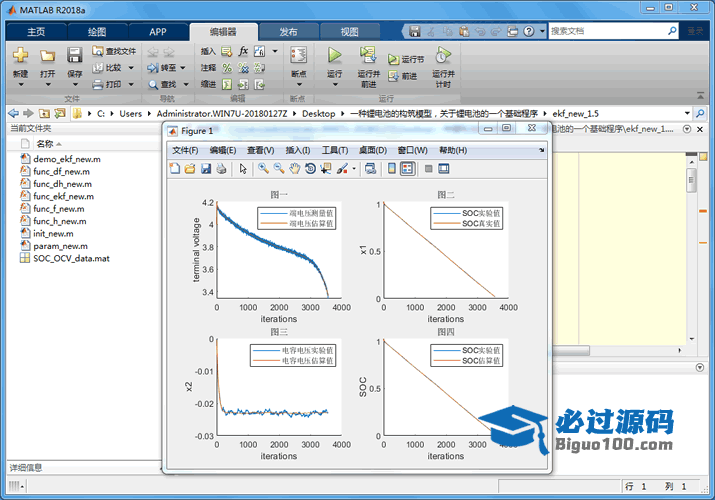Switch to the Publish (发布) ribbon tab
The image size is (715, 500).
click(288, 31)
